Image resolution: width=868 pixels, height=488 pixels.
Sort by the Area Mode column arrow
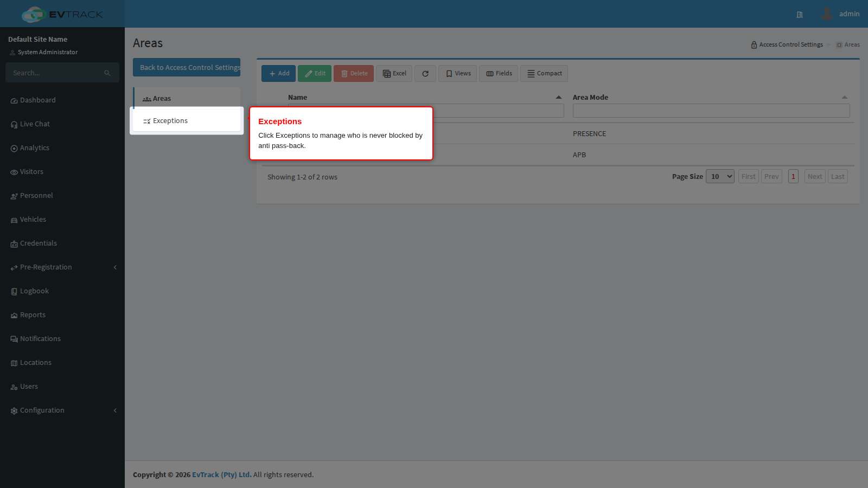(x=845, y=97)
